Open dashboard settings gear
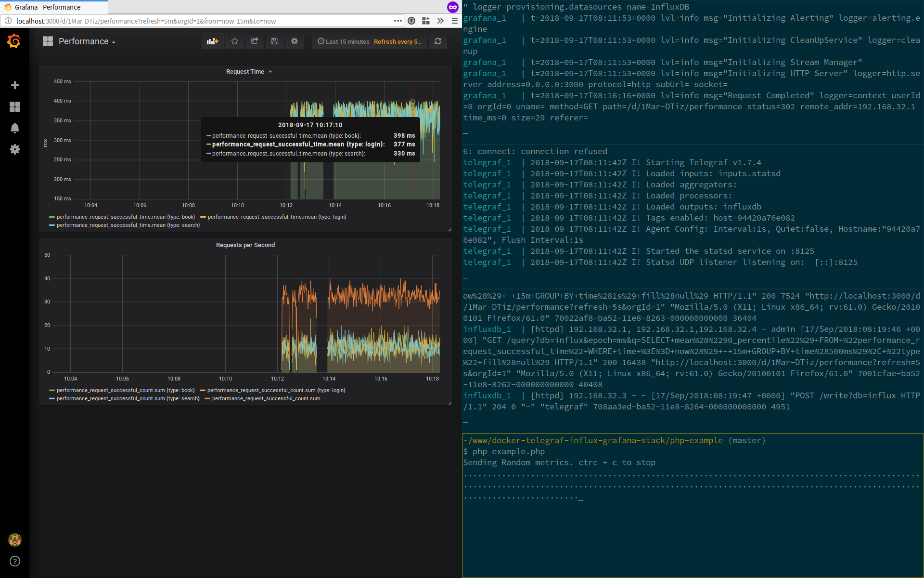924x578 pixels. 294,41
